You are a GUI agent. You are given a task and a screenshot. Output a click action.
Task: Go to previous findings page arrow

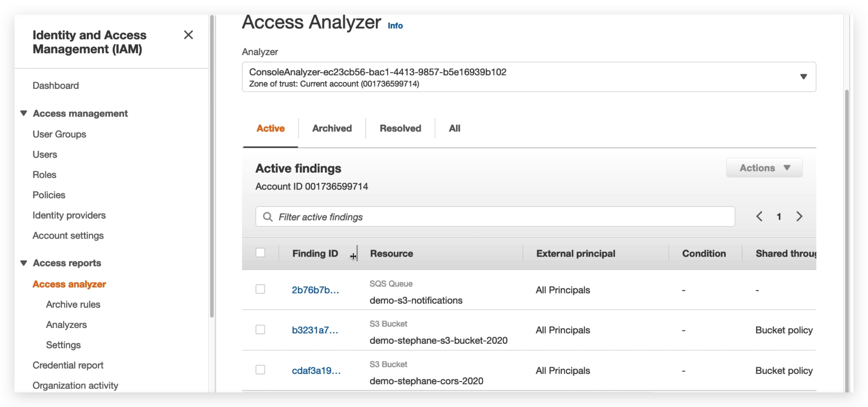(x=759, y=217)
